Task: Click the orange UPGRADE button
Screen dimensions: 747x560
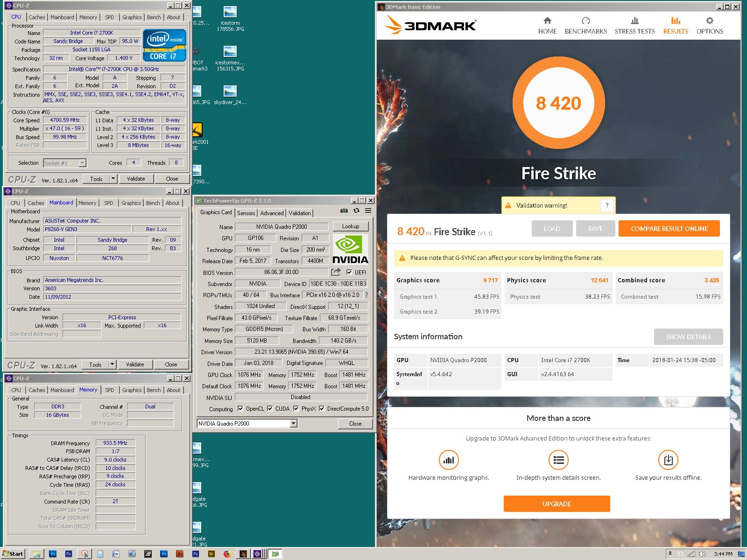Action: [557, 504]
